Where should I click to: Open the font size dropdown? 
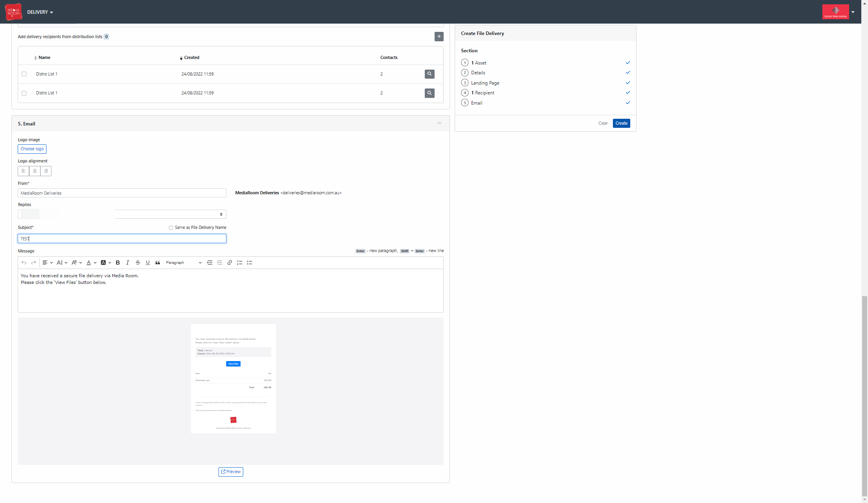pyautogui.click(x=62, y=263)
